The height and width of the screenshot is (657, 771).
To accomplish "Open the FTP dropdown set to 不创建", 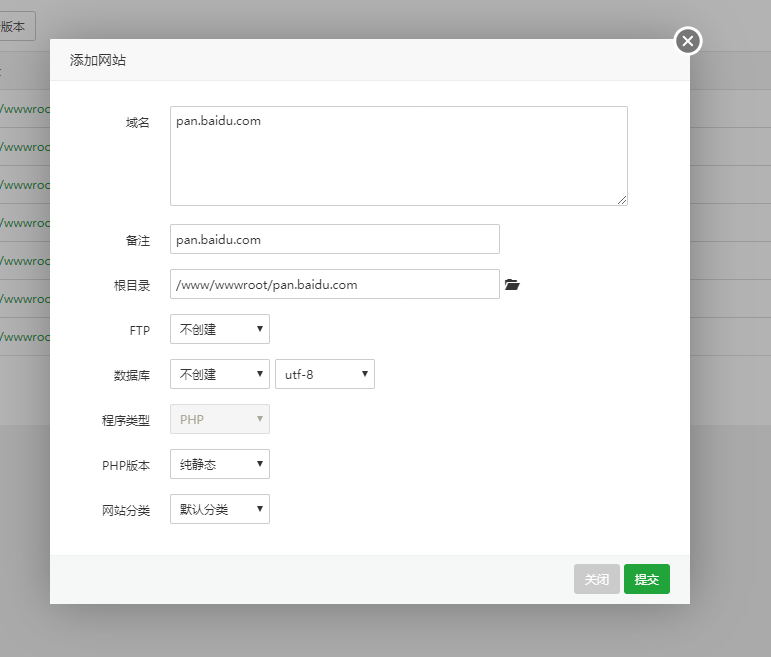I will (x=220, y=329).
